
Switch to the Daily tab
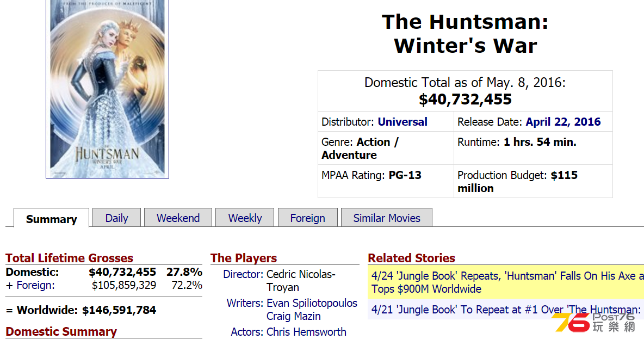116,218
